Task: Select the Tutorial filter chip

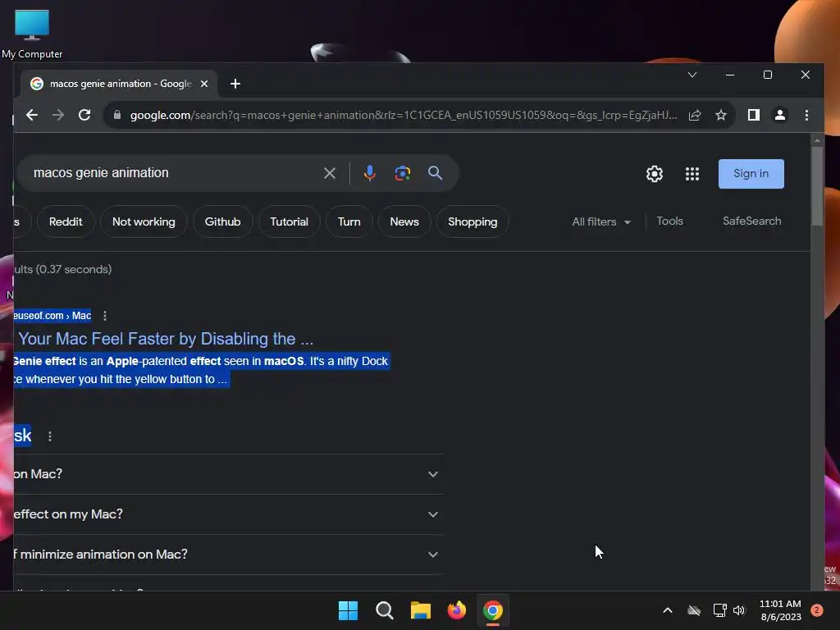Action: 290,221
